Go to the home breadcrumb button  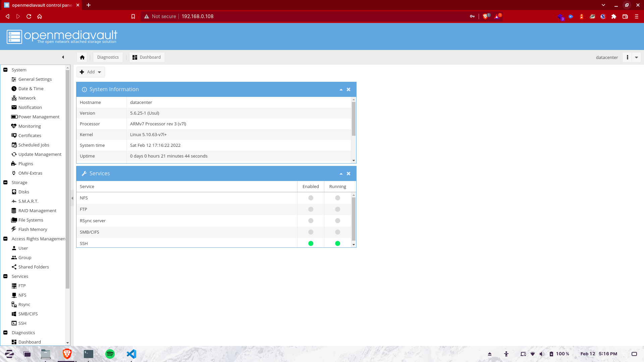coord(82,57)
